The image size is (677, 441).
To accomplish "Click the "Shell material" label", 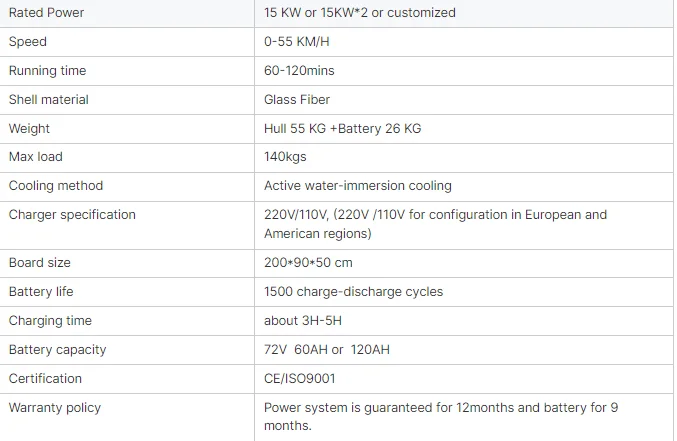I will point(48,100).
